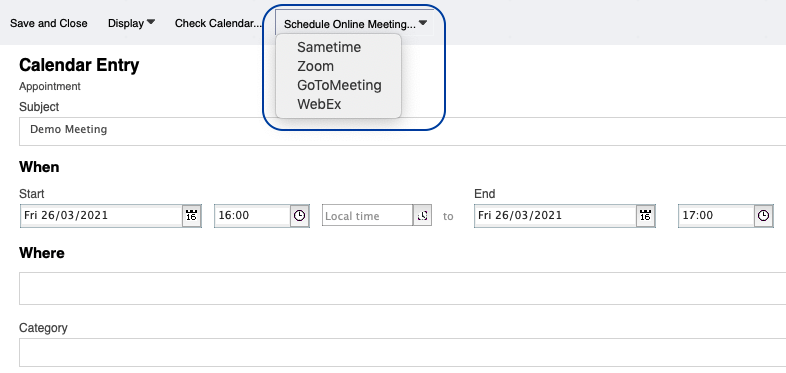Click Save and Close button
786x373 pixels.
[x=49, y=24]
